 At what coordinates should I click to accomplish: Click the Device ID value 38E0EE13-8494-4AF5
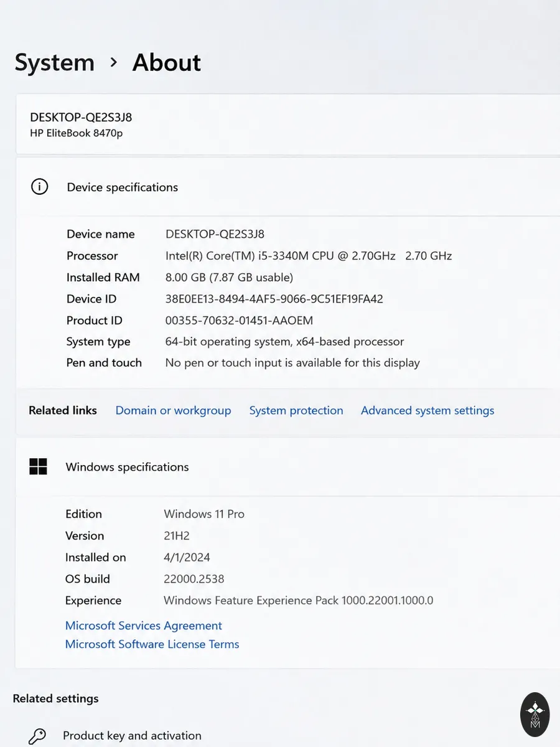pyautogui.click(x=274, y=299)
